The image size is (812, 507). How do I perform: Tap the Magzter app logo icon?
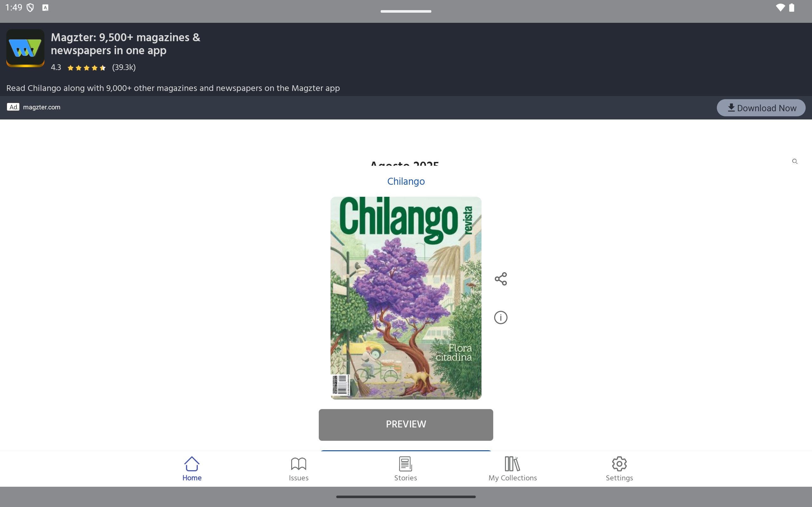(25, 48)
